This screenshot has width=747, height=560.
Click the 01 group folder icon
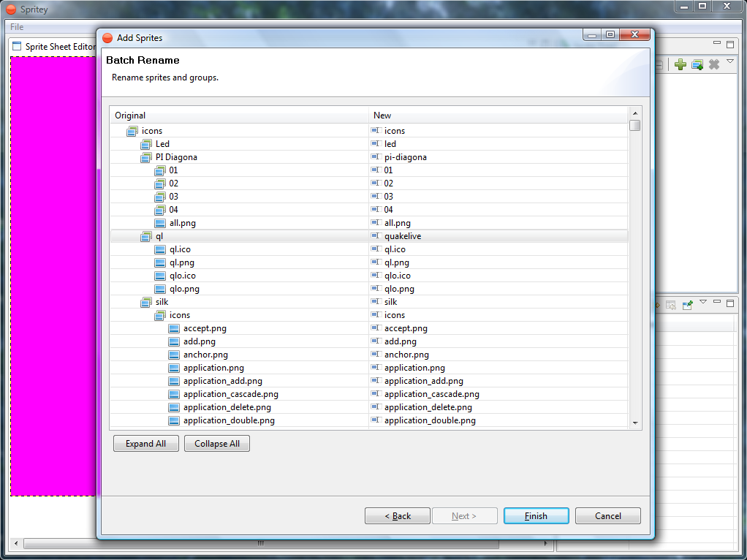point(159,170)
